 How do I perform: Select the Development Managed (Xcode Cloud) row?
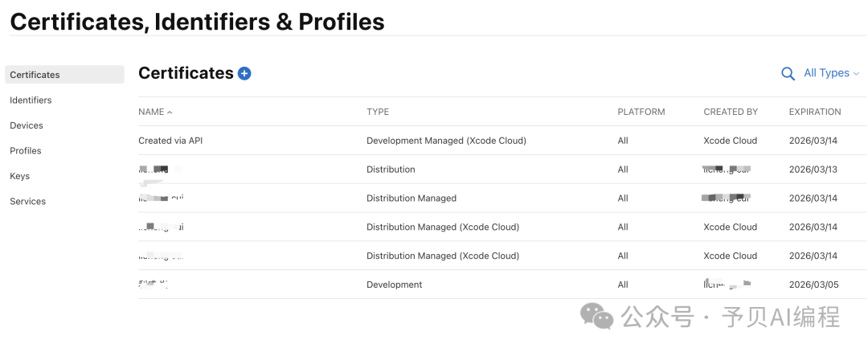pyautogui.click(x=446, y=141)
